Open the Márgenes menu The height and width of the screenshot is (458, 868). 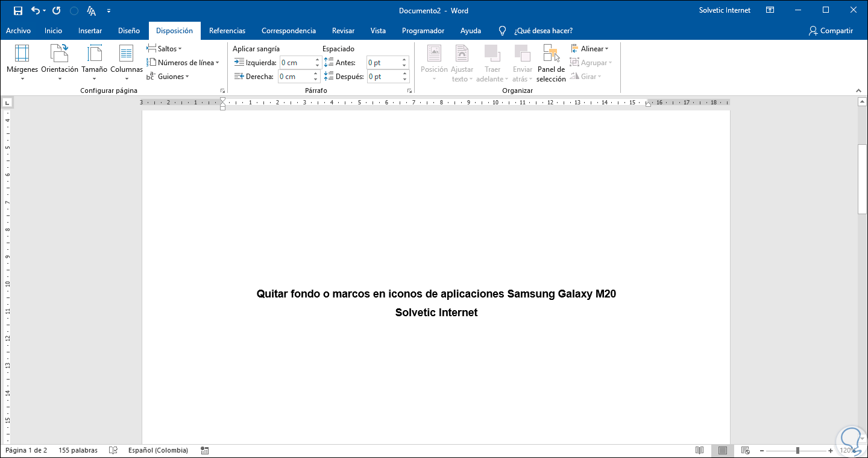(x=22, y=63)
